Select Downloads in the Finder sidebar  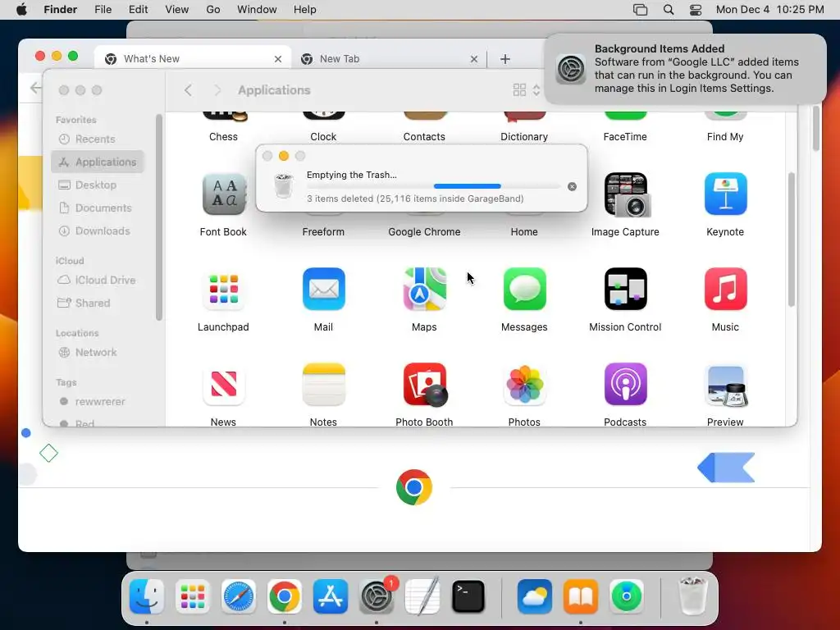point(98,231)
